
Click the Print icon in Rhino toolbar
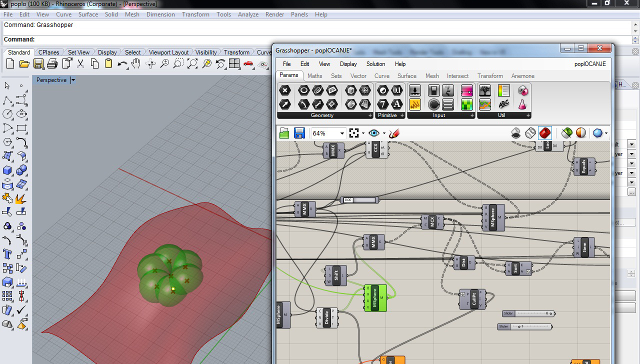52,63
